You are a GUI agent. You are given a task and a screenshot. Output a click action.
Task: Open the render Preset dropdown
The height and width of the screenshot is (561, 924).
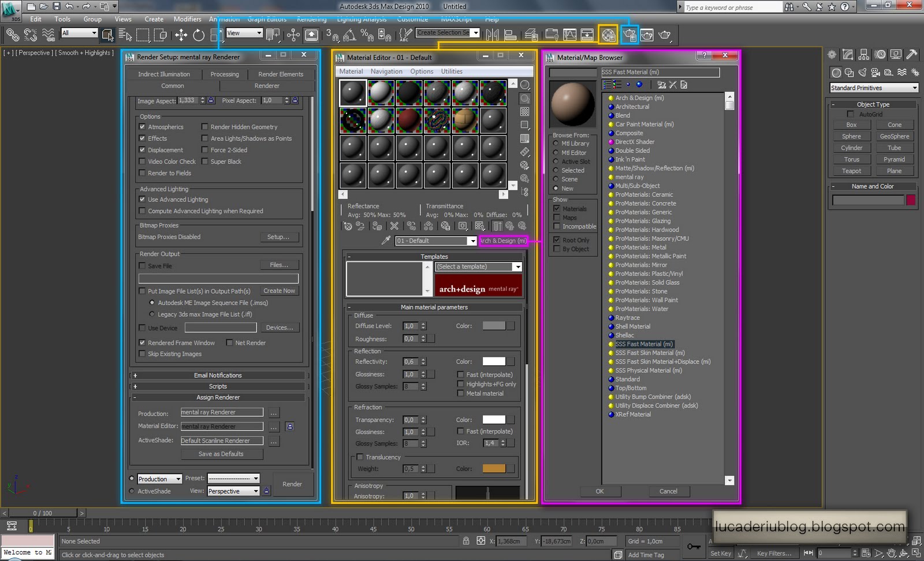pyautogui.click(x=234, y=478)
